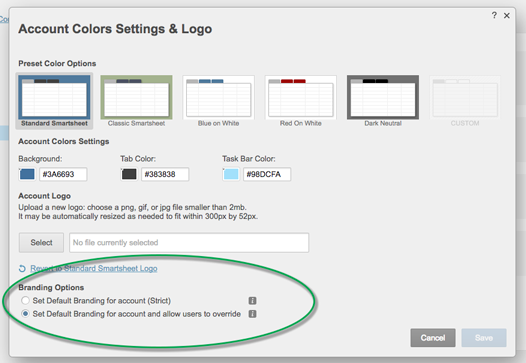
Task: Apply the Red On White preset
Action: click(x=301, y=101)
